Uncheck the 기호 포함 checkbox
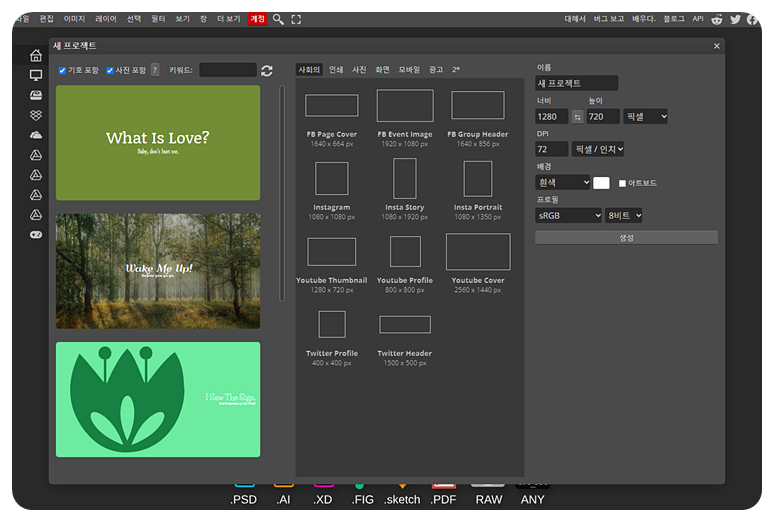Viewport: 774px width, 522px height. [63, 70]
